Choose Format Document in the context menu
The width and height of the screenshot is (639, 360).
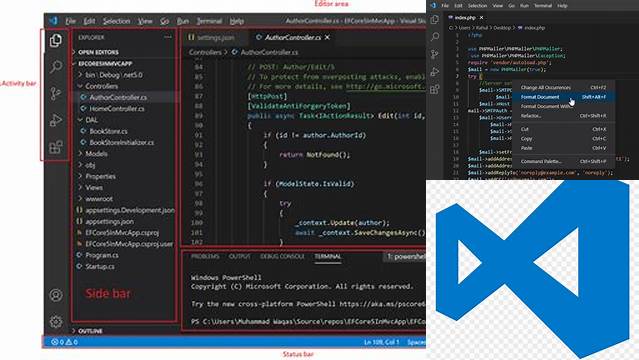[563, 97]
